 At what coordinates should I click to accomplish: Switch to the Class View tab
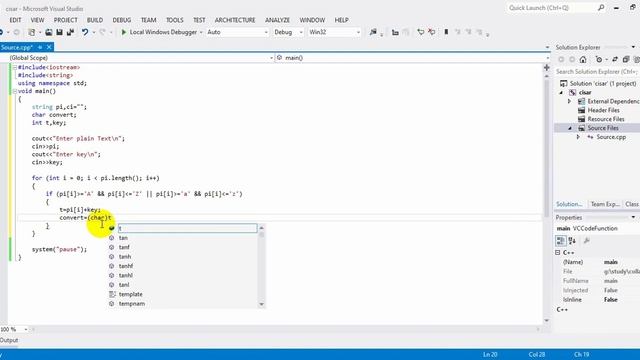[x=632, y=204]
